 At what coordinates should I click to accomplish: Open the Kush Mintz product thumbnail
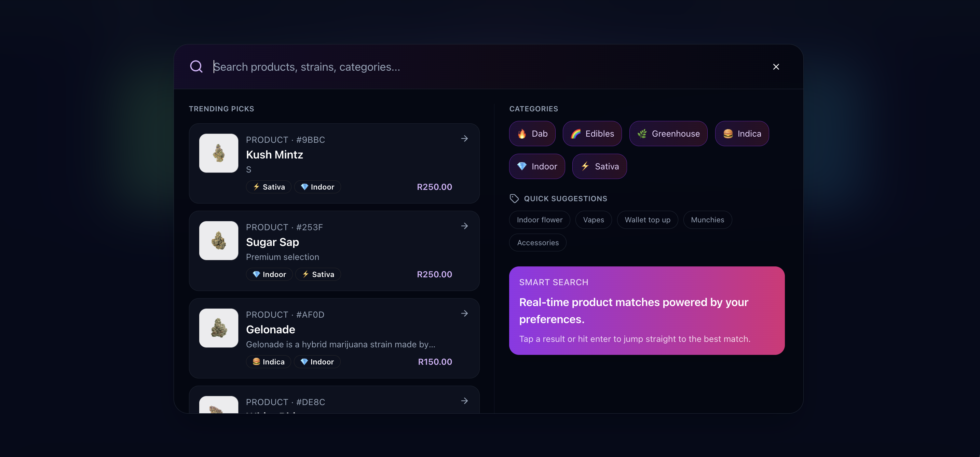pyautogui.click(x=219, y=153)
